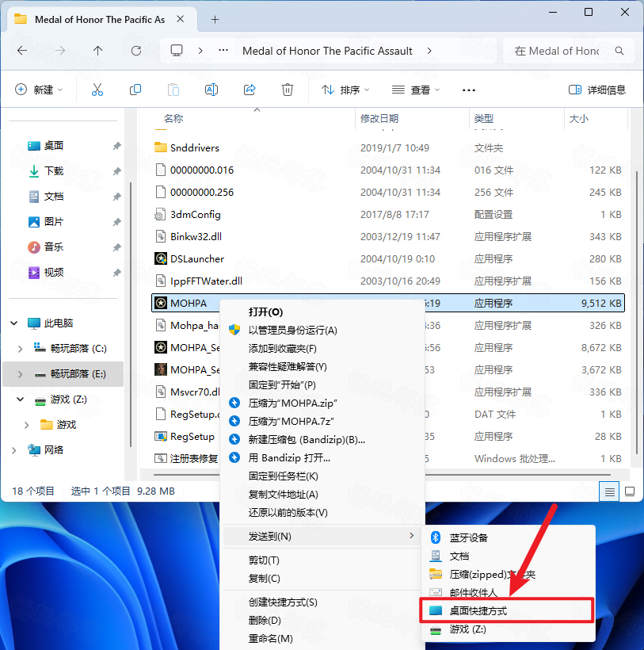Click the Binkw32.dll file icon
Viewport: 644px width, 650px height.
pos(160,236)
